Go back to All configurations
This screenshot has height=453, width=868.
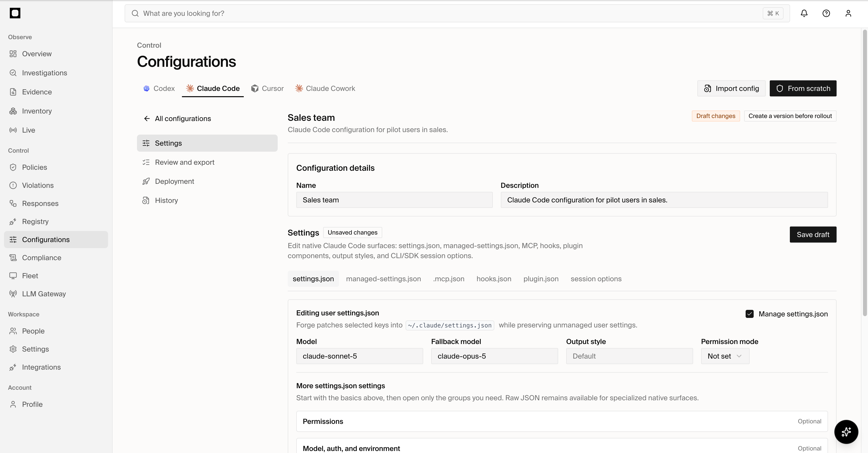[x=177, y=119]
